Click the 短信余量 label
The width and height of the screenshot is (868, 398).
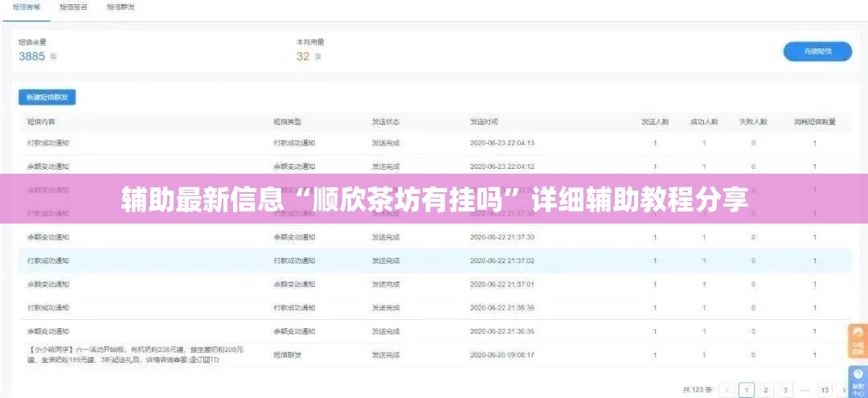(33, 42)
